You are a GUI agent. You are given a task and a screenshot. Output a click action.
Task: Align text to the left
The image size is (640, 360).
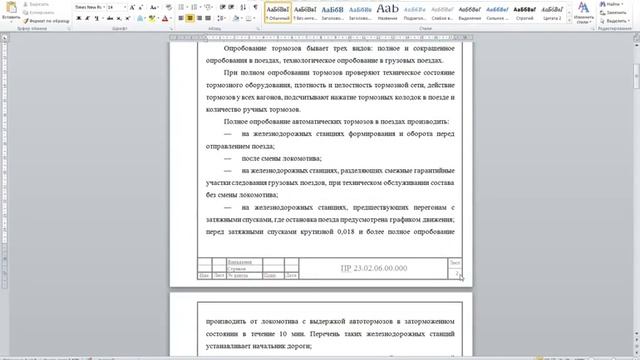(x=181, y=18)
